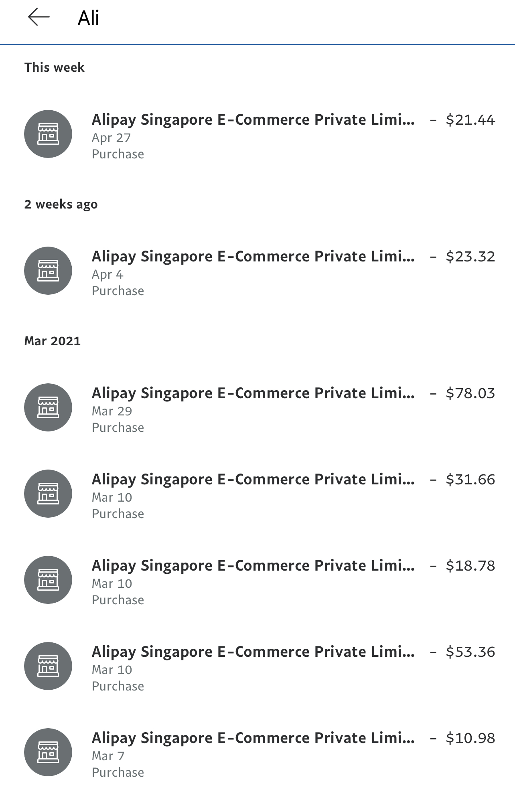
Task: Tap the back arrow icon
Action: tap(39, 17)
